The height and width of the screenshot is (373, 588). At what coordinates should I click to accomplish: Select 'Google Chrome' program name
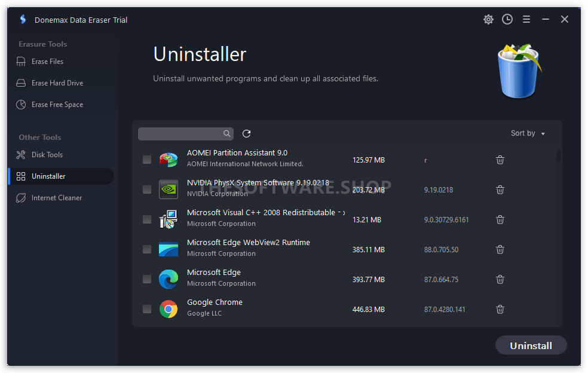pyautogui.click(x=215, y=302)
